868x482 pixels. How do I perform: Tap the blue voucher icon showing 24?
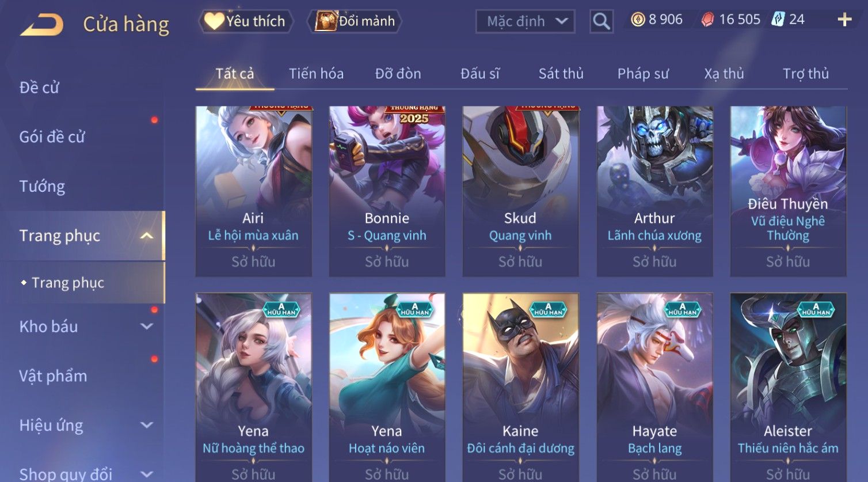click(x=778, y=20)
